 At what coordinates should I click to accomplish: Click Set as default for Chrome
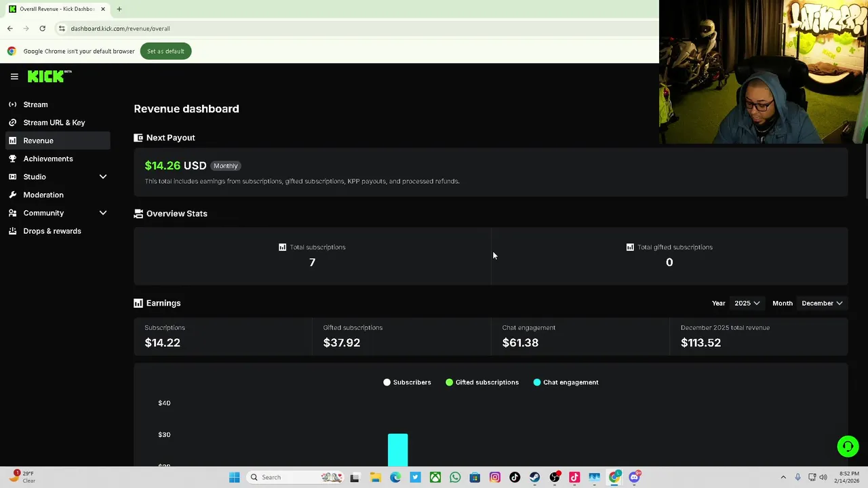[165, 51]
